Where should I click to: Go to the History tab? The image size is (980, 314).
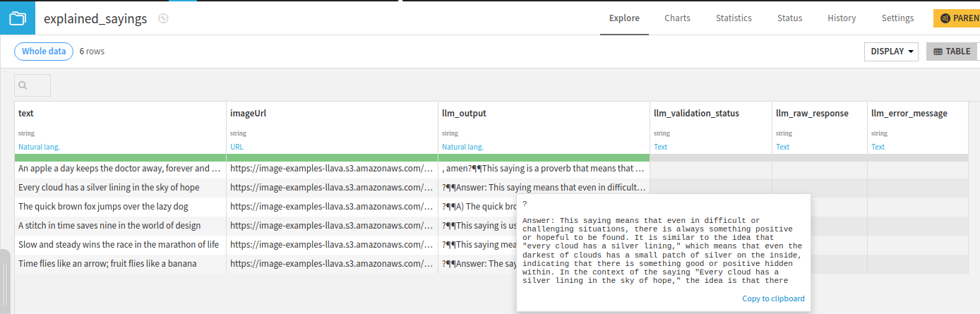[842, 18]
